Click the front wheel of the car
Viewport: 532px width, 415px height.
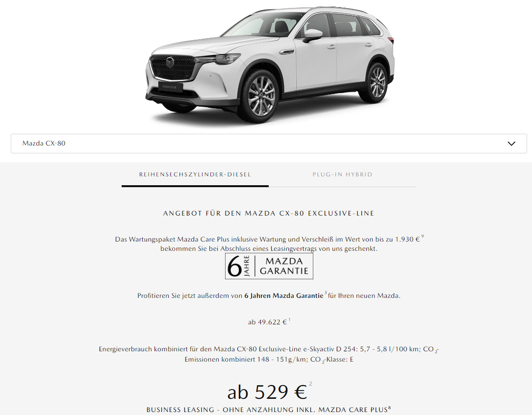pyautogui.click(x=261, y=96)
